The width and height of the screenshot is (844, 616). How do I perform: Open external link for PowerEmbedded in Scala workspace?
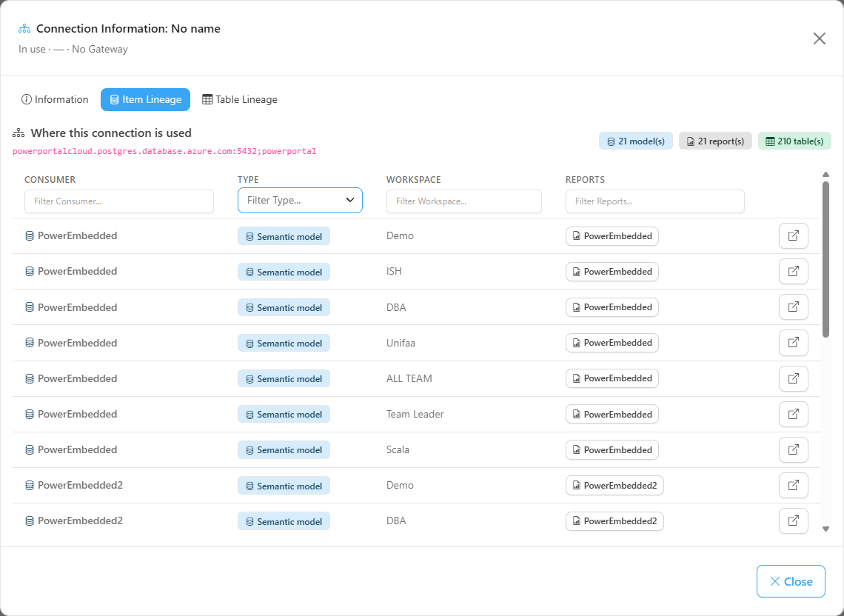tap(794, 449)
